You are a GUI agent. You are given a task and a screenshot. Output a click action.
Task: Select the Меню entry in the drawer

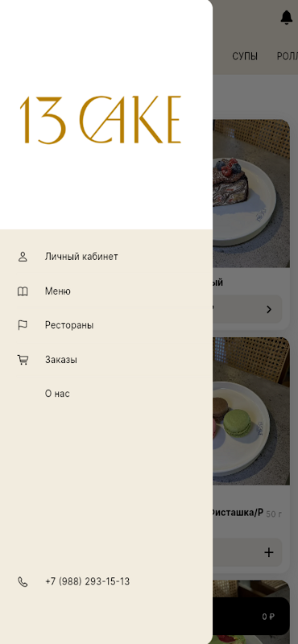tap(57, 291)
